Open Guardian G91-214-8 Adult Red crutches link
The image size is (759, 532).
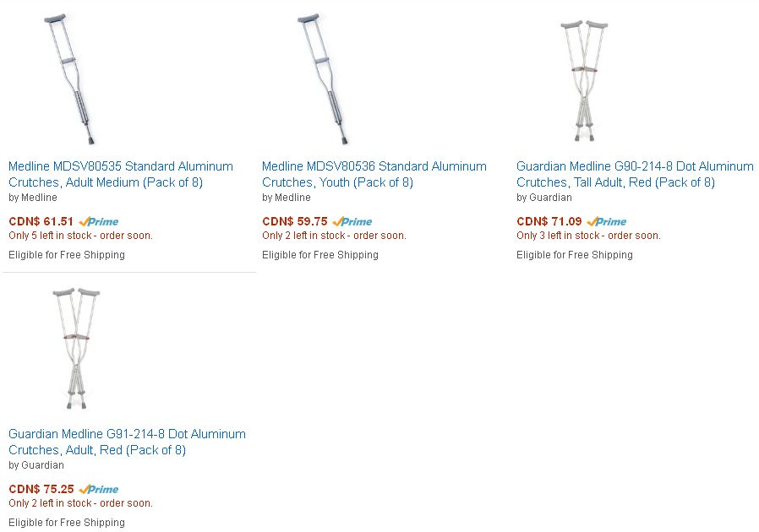click(x=128, y=442)
